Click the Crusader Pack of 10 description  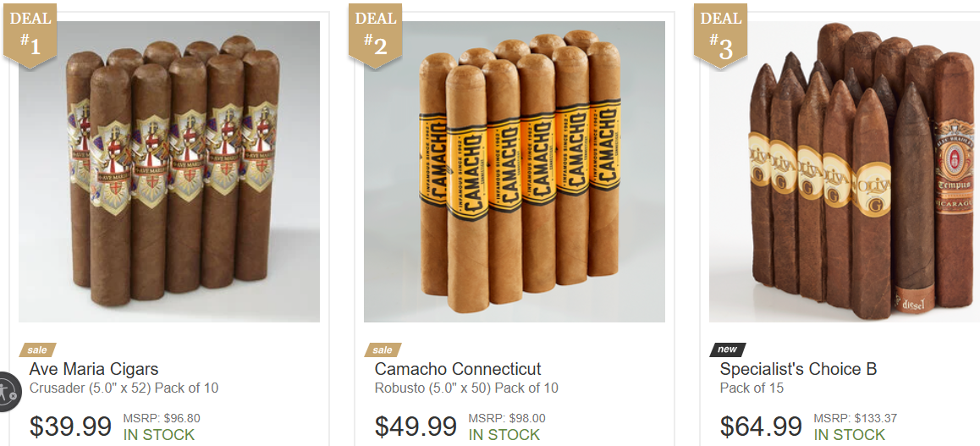(124, 388)
